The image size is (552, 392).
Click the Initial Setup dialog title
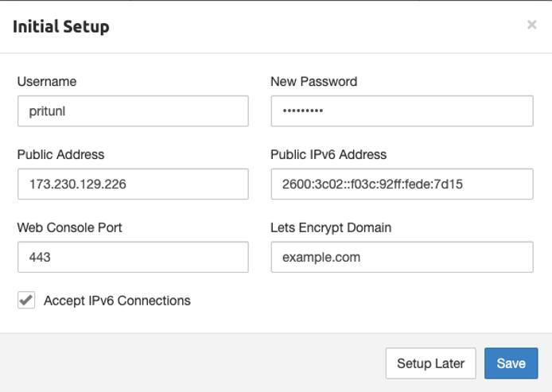pos(61,26)
